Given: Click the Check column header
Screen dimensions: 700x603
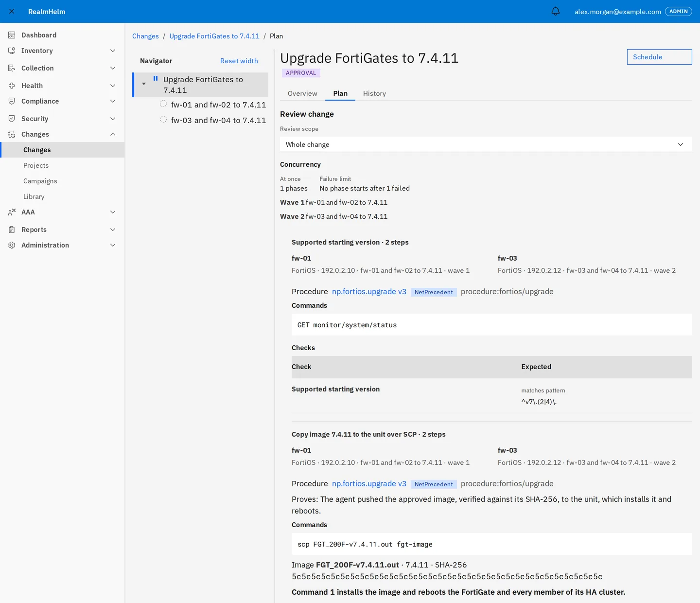Looking at the screenshot, I should pyautogui.click(x=301, y=367).
